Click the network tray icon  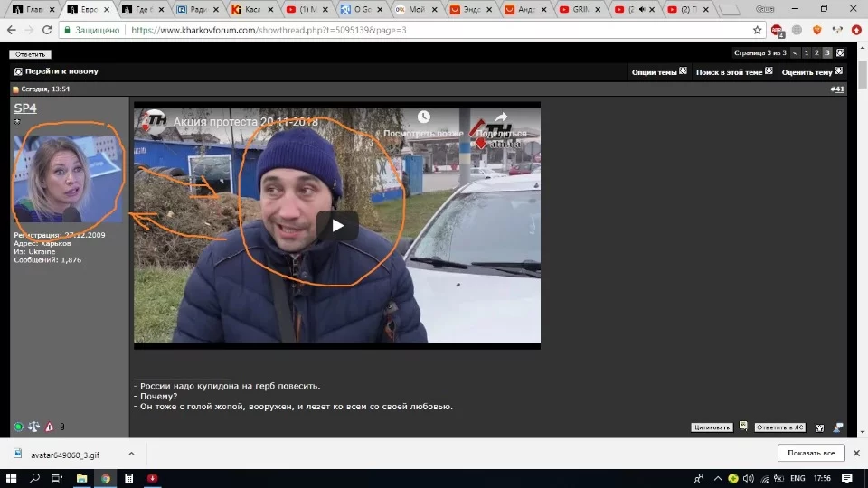(765, 478)
